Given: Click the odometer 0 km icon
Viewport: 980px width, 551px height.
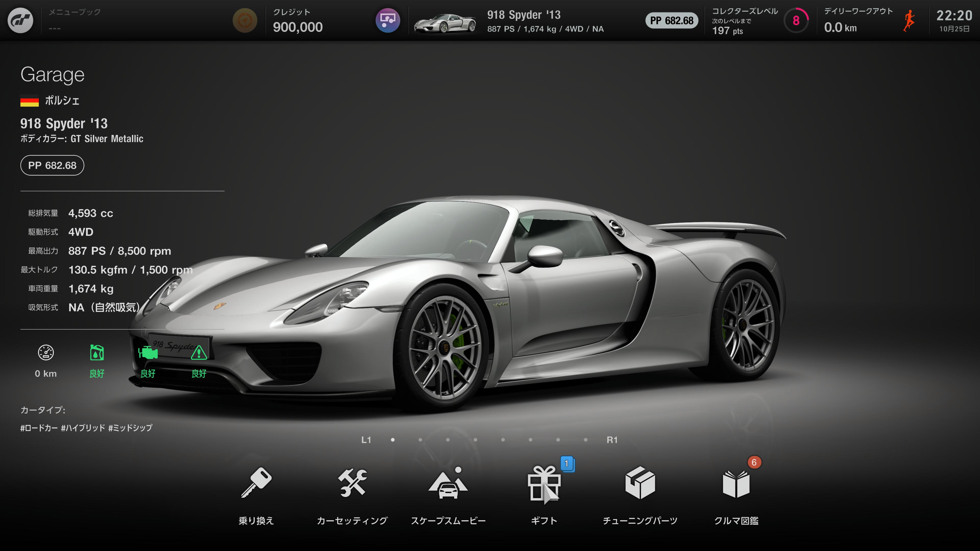Looking at the screenshot, I should (x=46, y=353).
